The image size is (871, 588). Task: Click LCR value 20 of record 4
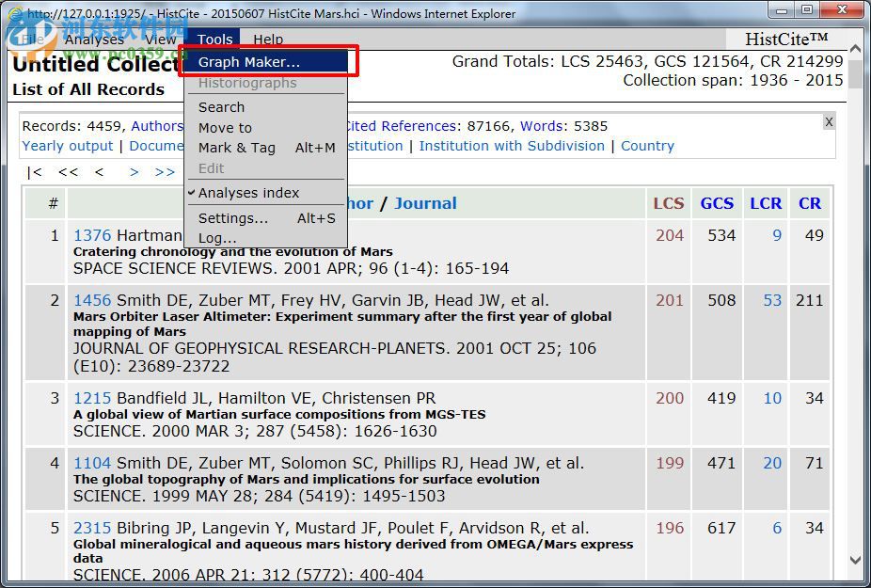tap(772, 463)
